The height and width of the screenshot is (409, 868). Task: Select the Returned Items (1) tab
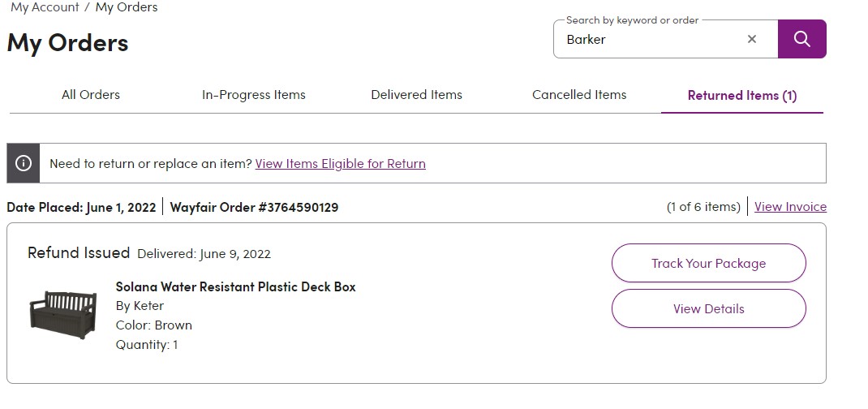click(x=741, y=95)
